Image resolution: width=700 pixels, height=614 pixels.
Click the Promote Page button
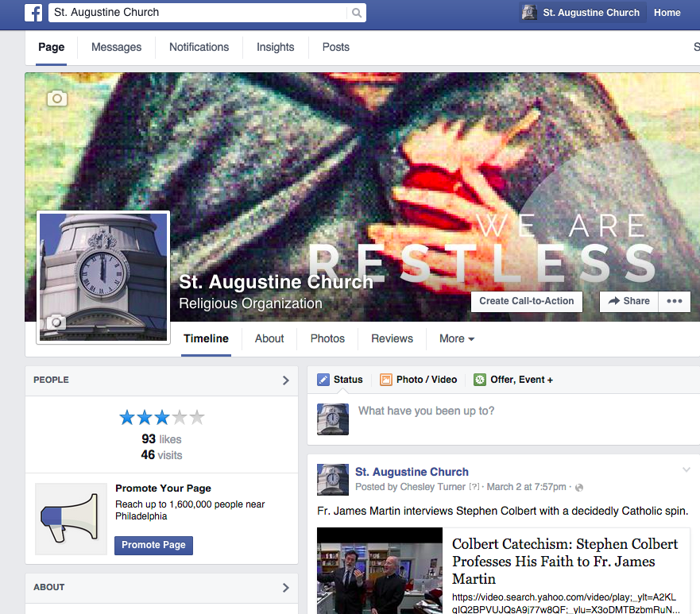[x=153, y=545]
